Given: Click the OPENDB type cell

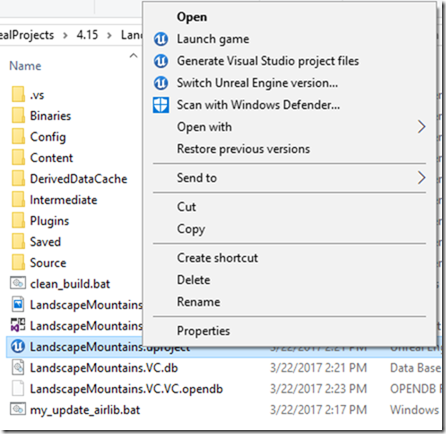Looking at the screenshot, I should 416,389.
